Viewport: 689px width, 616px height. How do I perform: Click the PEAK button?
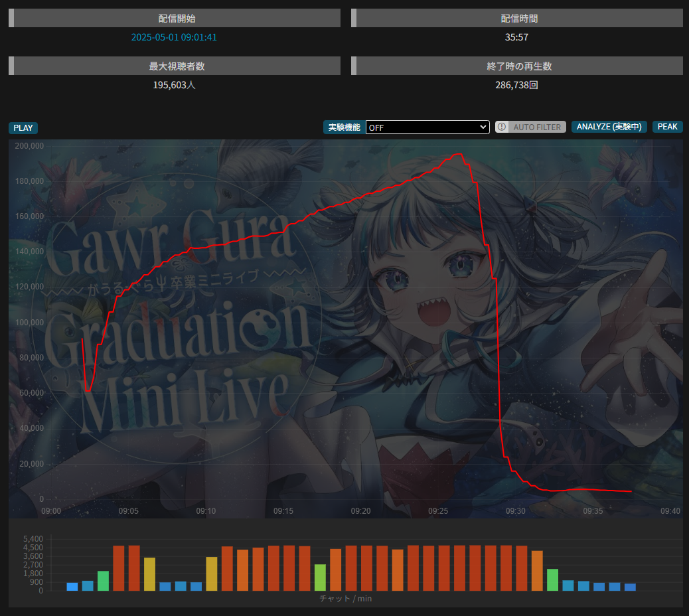pos(668,127)
